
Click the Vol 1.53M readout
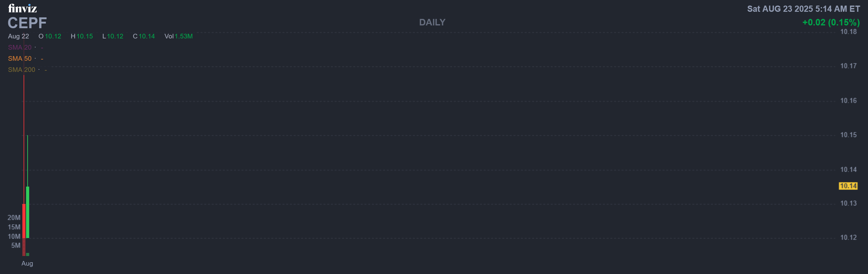tap(178, 36)
